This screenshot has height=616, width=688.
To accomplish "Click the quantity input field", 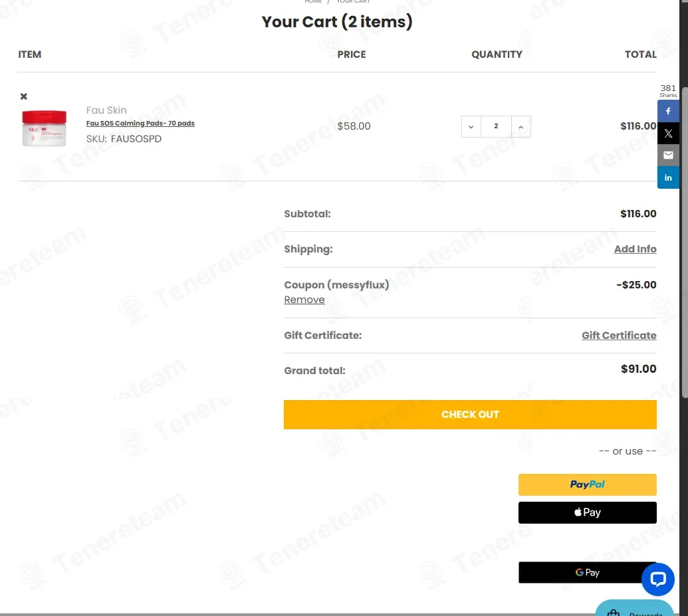I will (x=497, y=127).
